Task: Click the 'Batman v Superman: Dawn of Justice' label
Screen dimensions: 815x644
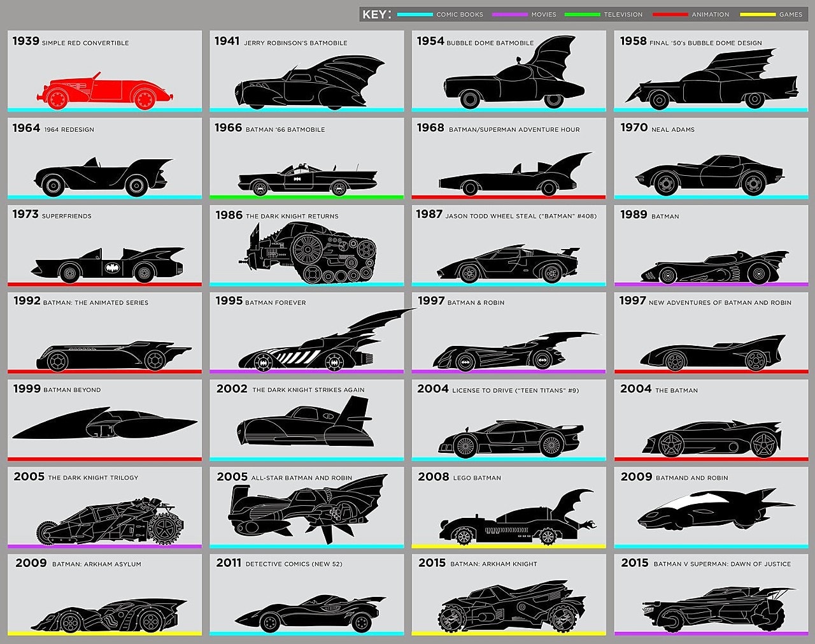Action: 722,564
